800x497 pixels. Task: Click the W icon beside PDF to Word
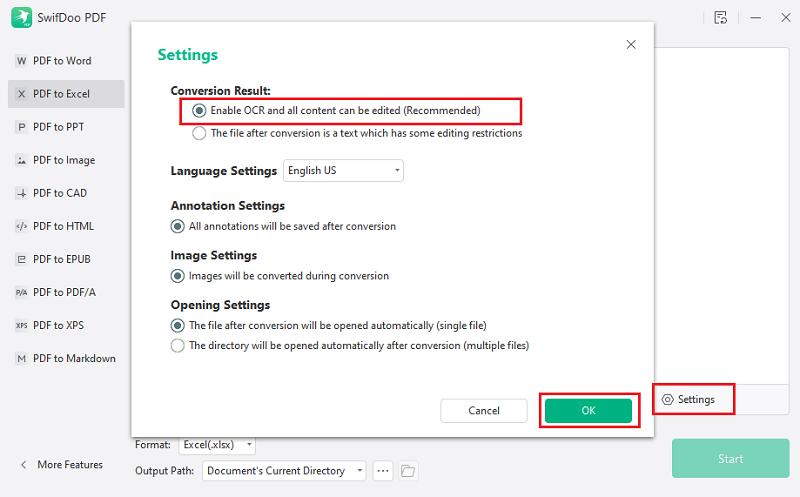[21, 61]
